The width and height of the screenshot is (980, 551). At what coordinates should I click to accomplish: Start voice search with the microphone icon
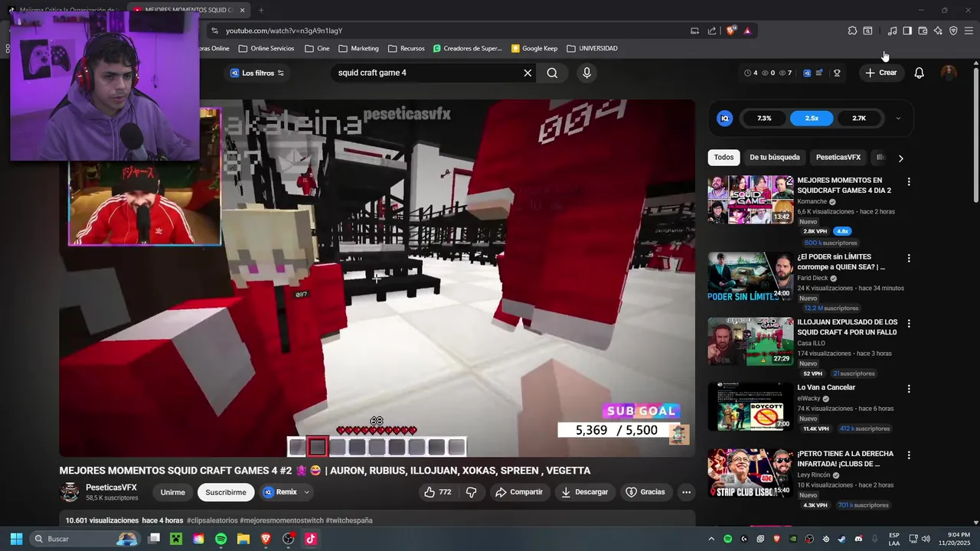point(586,73)
